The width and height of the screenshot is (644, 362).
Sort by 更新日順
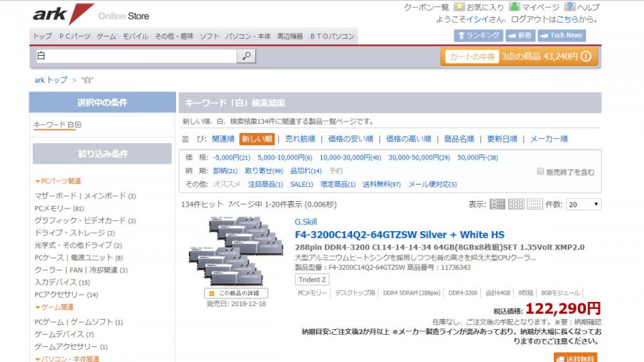coord(502,139)
